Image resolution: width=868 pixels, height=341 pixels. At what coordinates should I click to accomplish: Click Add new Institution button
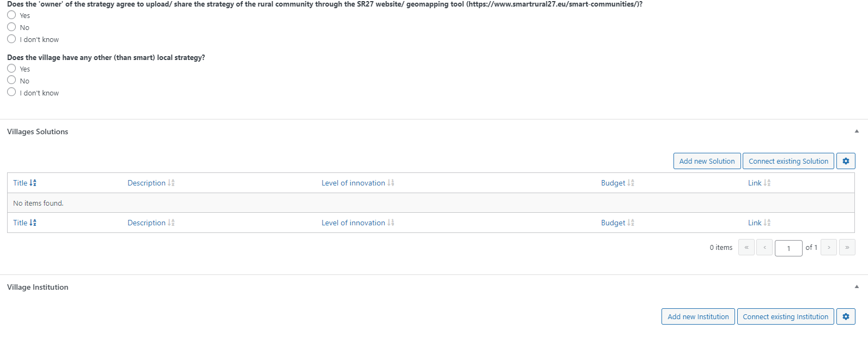click(x=698, y=316)
